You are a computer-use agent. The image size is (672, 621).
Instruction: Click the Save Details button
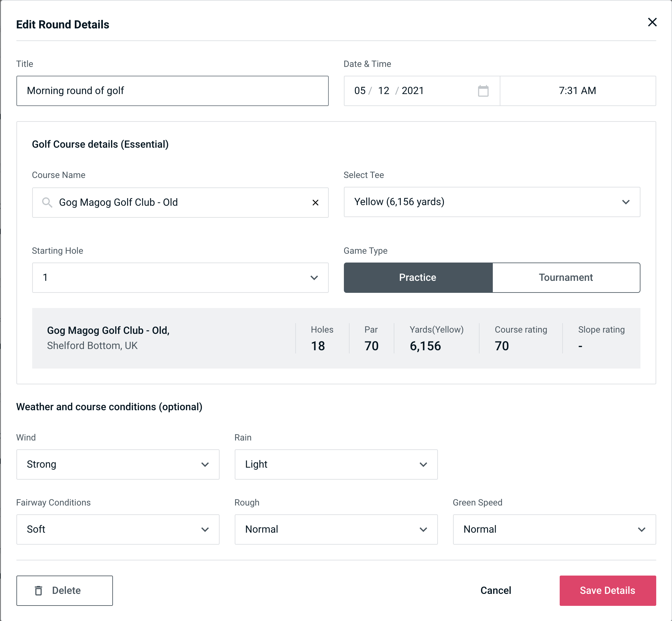[x=607, y=590]
